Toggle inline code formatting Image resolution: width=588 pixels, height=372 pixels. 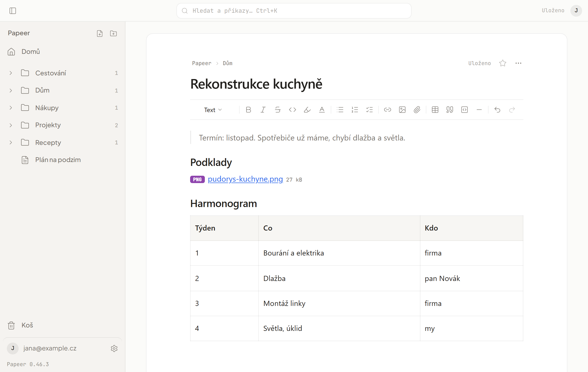click(x=293, y=110)
